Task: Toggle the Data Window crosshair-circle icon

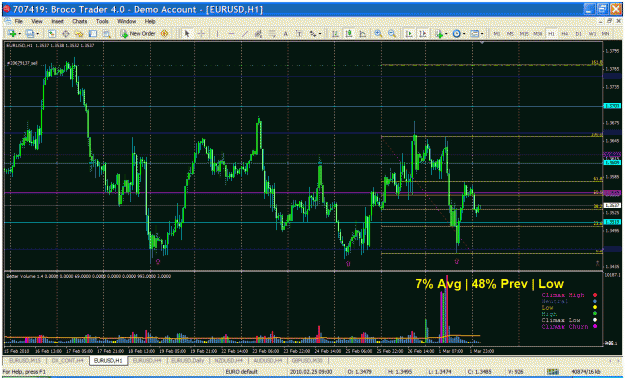Action: coord(66,34)
